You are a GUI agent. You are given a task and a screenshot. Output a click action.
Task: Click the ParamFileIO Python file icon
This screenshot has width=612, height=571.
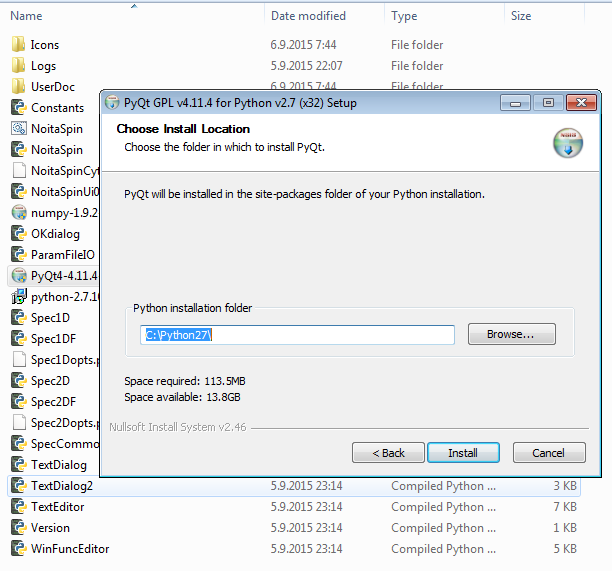[18, 255]
